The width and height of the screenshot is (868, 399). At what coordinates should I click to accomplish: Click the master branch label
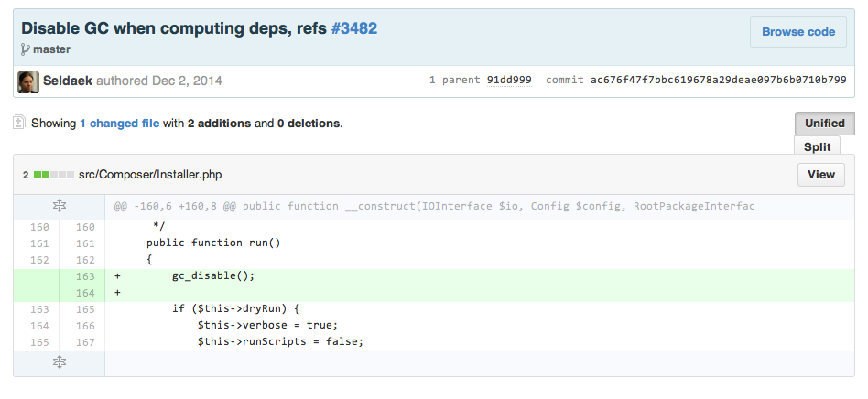(x=52, y=49)
